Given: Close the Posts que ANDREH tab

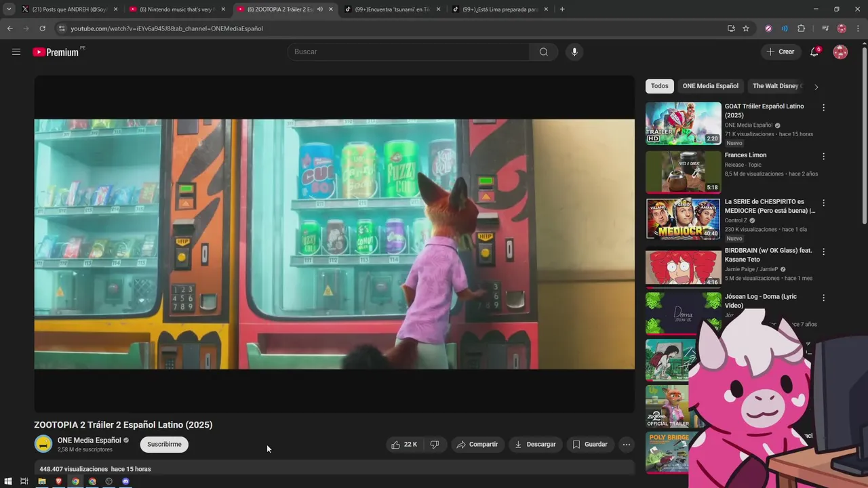Looking at the screenshot, I should [115, 9].
